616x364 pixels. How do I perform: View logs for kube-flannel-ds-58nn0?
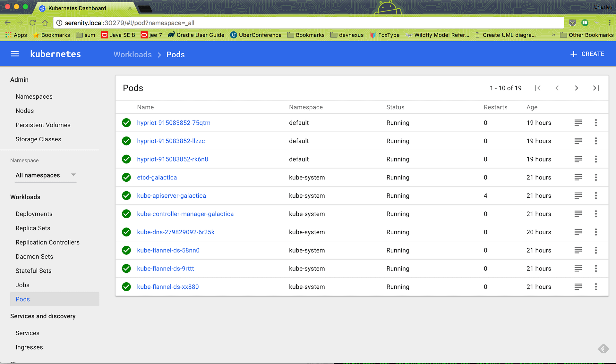tap(578, 250)
